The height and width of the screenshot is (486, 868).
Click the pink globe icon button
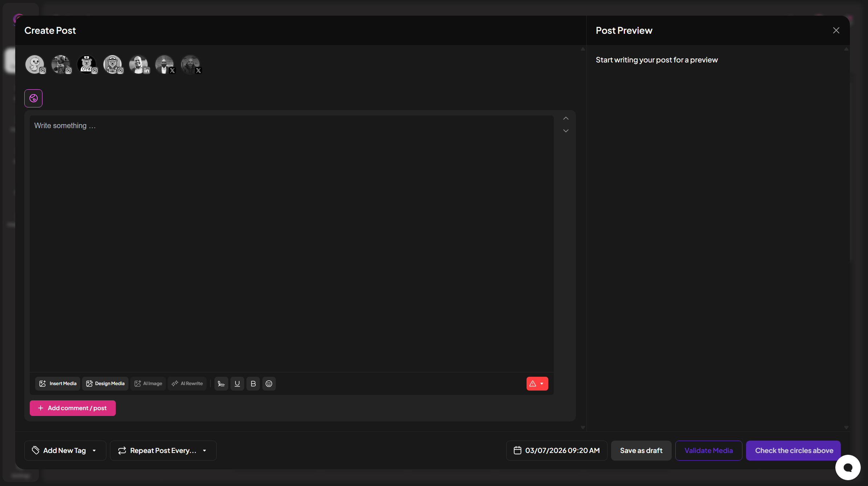pos(33,98)
